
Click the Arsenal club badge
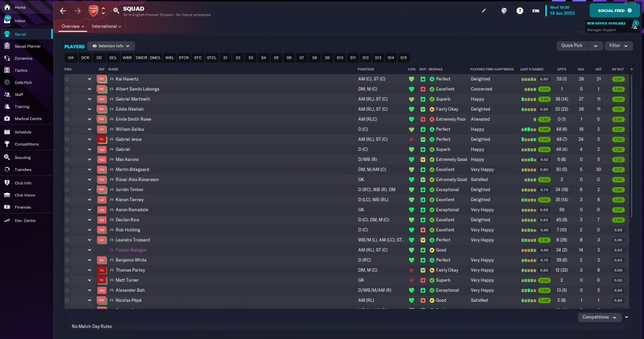point(94,11)
